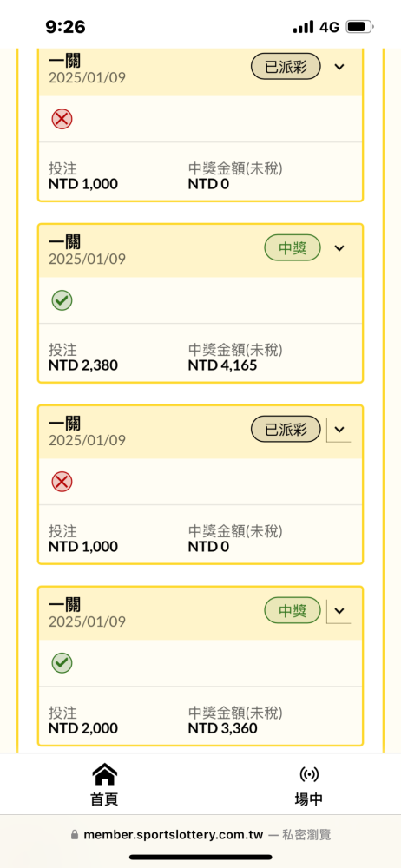Tap the green checkmark in the NTD 2,380 card
The width and height of the screenshot is (401, 868).
[x=62, y=300]
